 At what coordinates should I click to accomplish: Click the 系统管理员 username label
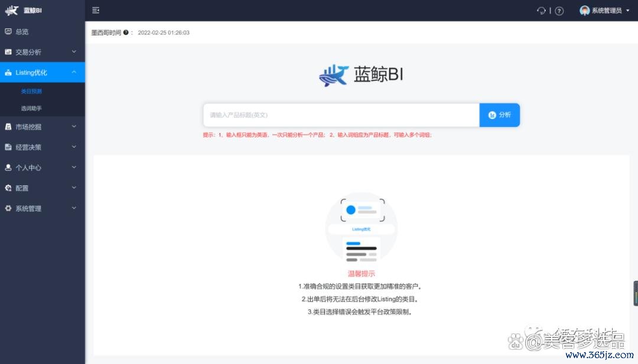pyautogui.click(x=607, y=11)
